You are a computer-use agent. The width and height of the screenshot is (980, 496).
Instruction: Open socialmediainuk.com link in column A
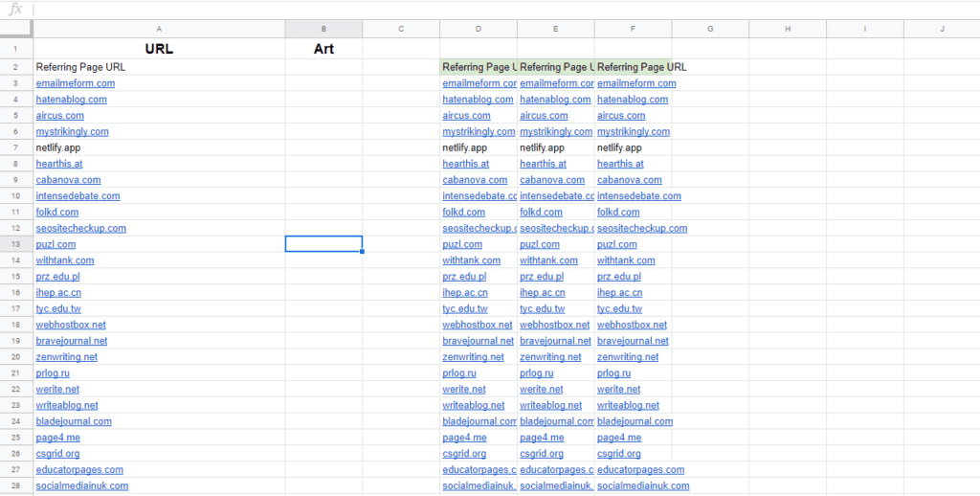pyautogui.click(x=82, y=486)
